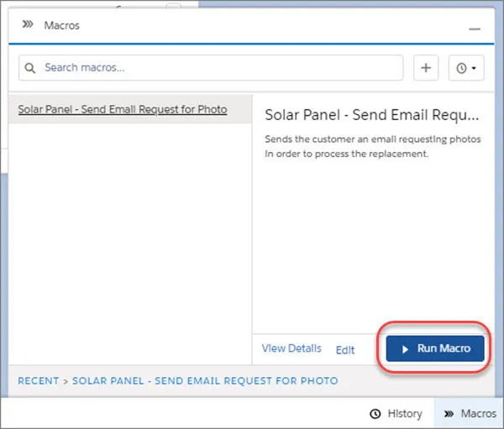Click SOLAR PANEL - SEND EMAIL REQUEST FOR PHOTO breadcrumb
This screenshot has width=504, height=429.
205,381
